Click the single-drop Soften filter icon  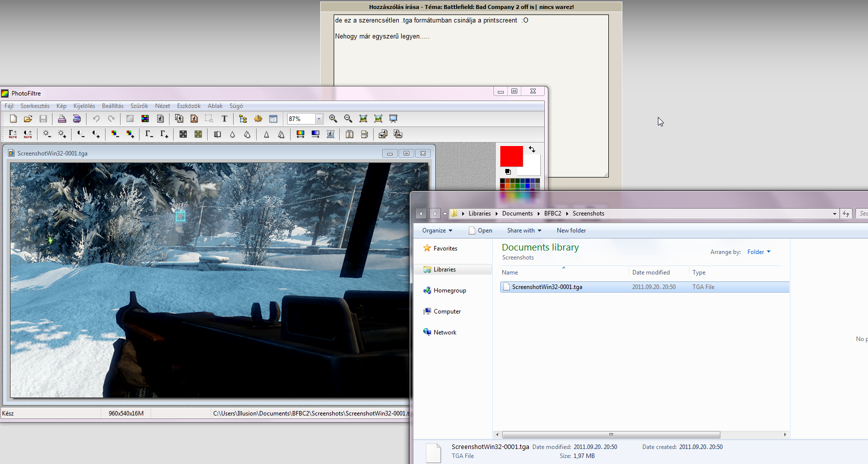pos(232,134)
